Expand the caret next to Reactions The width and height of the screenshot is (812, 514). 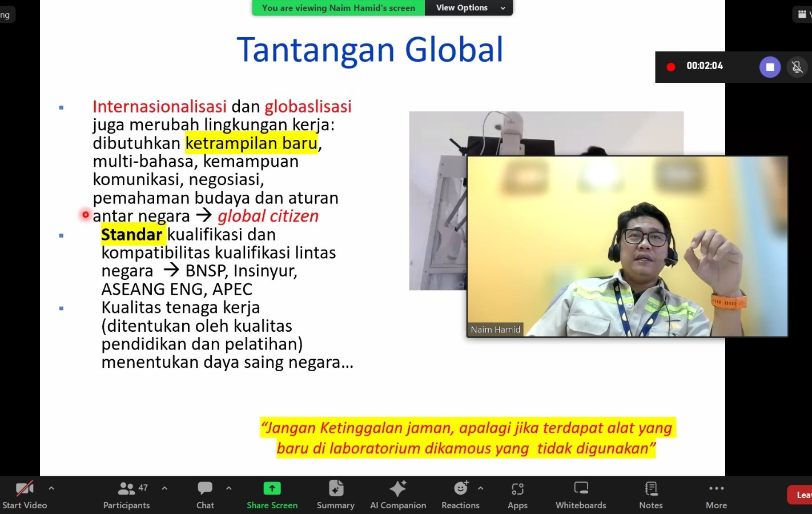point(480,488)
